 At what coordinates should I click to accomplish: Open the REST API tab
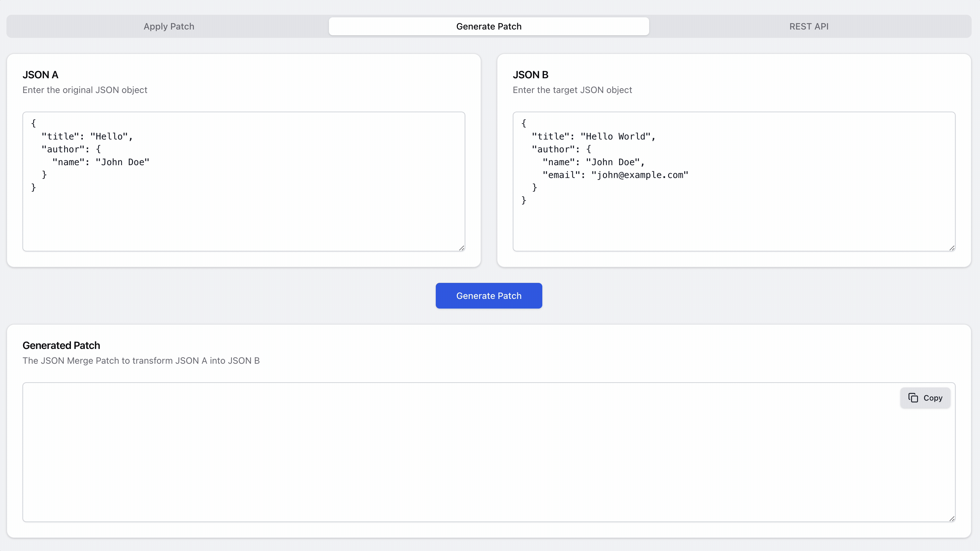(x=808, y=26)
